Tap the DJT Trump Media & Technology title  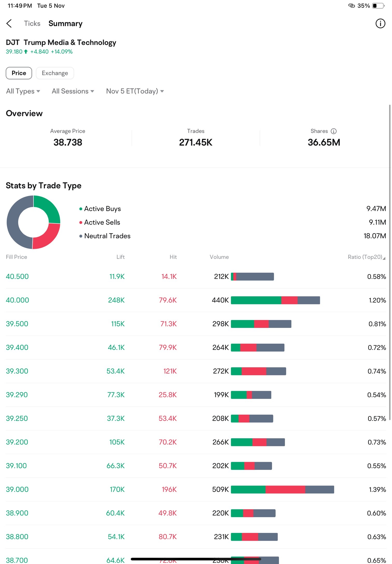(x=61, y=42)
